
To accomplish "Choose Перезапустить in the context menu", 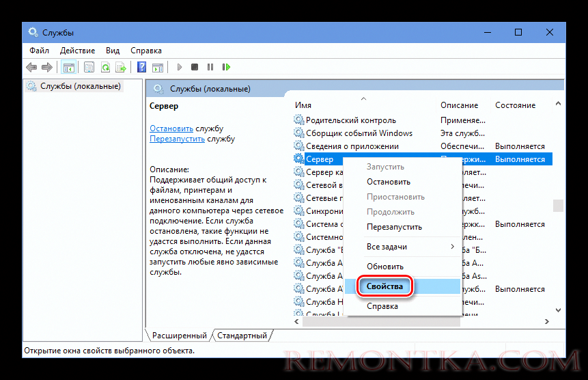I will pyautogui.click(x=402, y=227).
